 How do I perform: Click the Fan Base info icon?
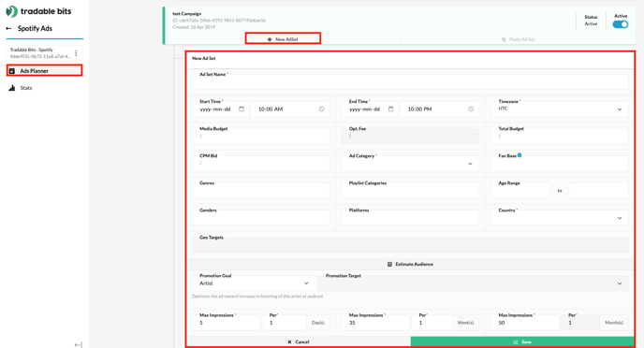pyautogui.click(x=520, y=155)
